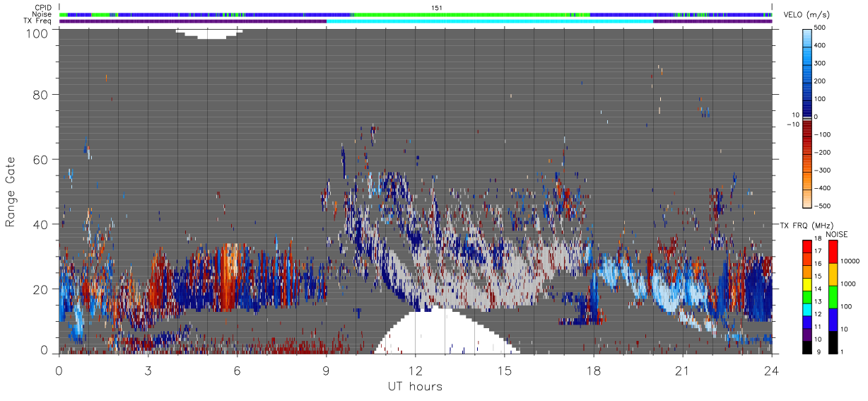This screenshot has height=401, width=868.
Task: Click the 20 tick on the Range Gate axis
Action: click(x=41, y=289)
